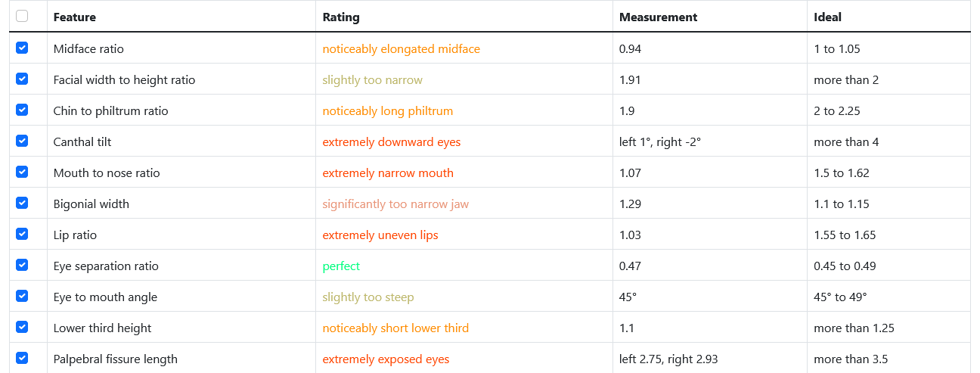This screenshot has height=373, width=980.
Task: Click the 'extremely downward eyes' rating
Action: pyautogui.click(x=391, y=142)
